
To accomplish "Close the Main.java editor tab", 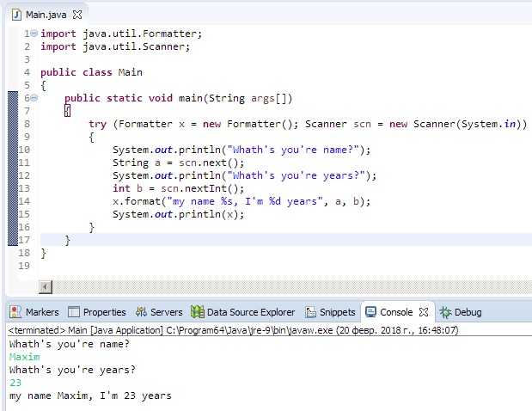I will (x=77, y=15).
